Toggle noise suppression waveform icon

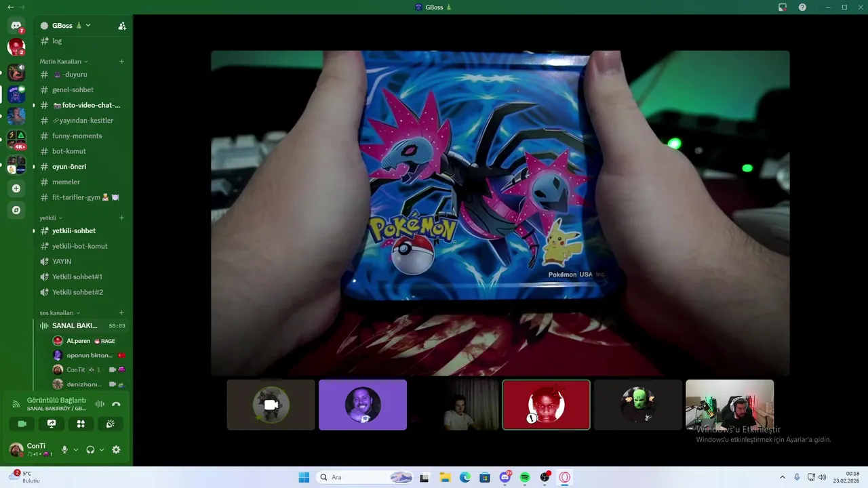coord(100,404)
